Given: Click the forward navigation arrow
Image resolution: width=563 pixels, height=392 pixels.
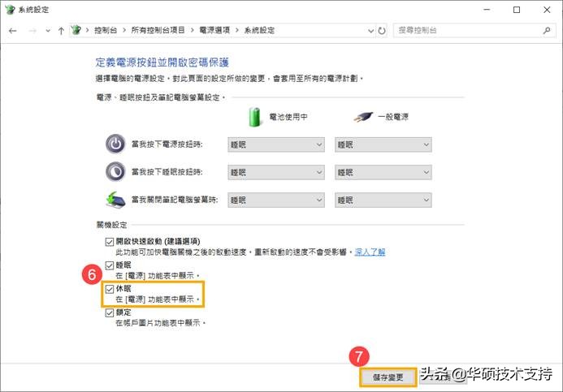Looking at the screenshot, I should [32, 31].
